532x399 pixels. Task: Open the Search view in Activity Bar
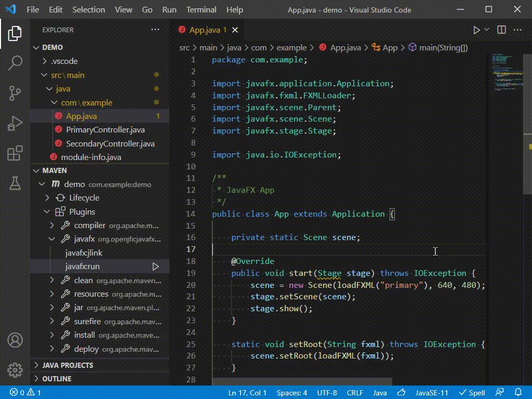15,62
